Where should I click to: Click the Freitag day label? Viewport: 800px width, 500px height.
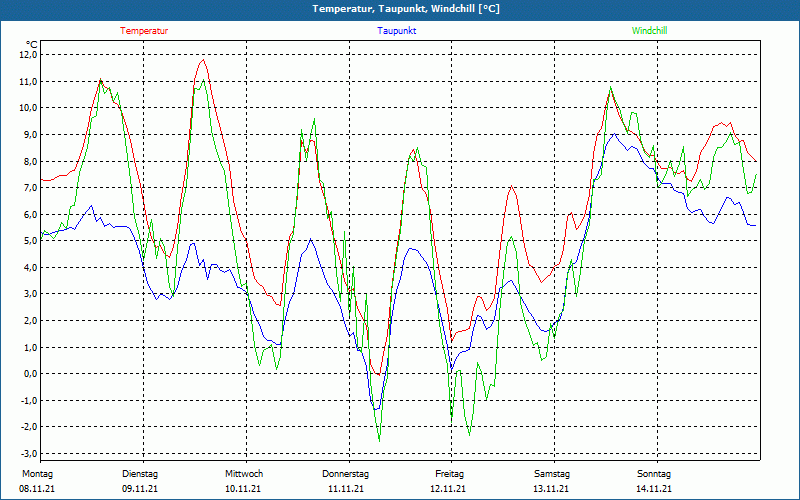coord(449,474)
